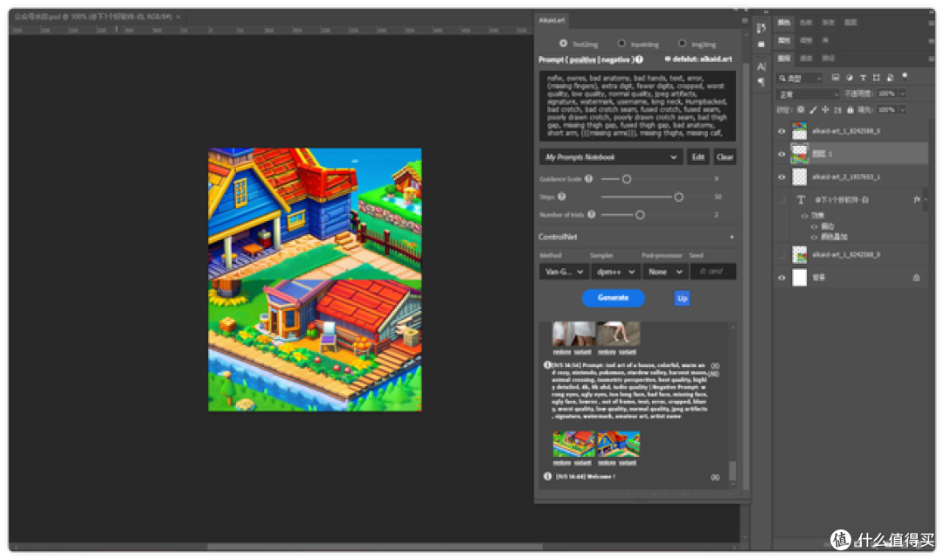This screenshot has height=560, width=944.
Task: Click the Clear button
Action: click(725, 157)
